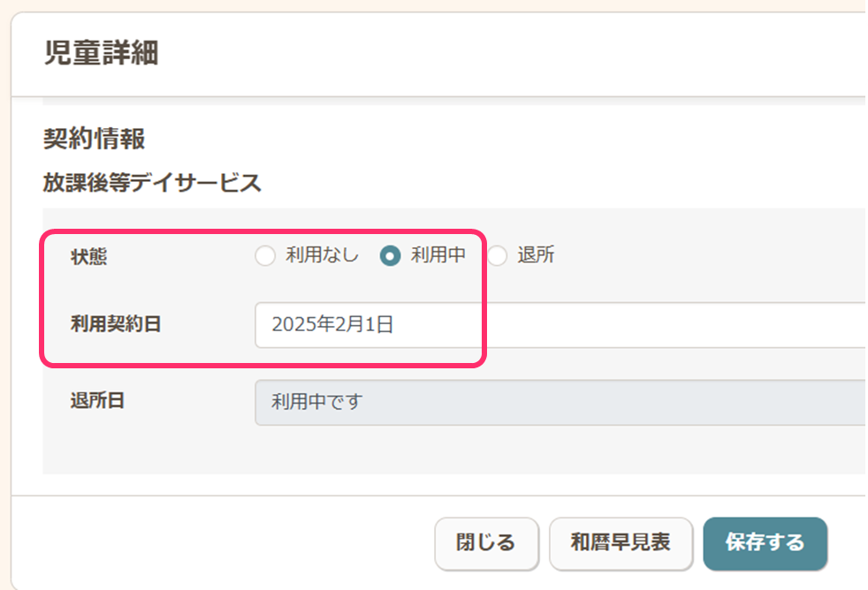Click the 利用契約日 field label
The image size is (868, 590).
pyautogui.click(x=116, y=324)
